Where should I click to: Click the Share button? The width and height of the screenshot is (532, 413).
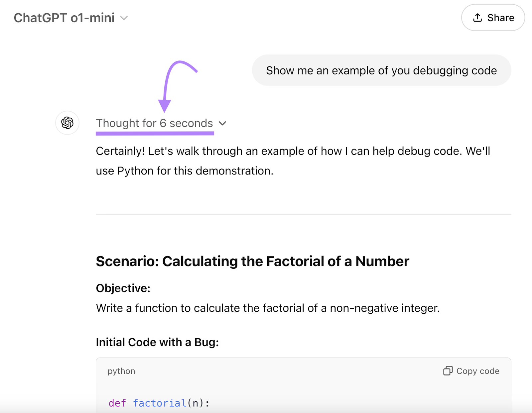493,18
